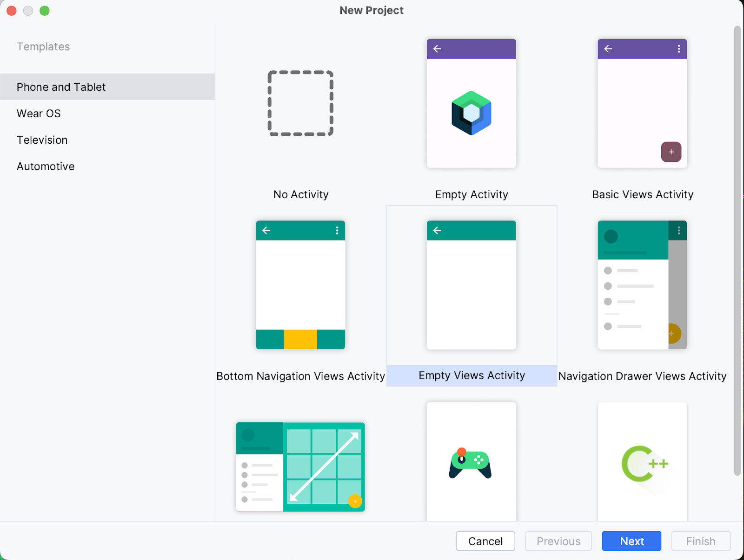This screenshot has height=560, width=744.
Task: Select the Empty Activity template with Compose icon
Action: (471, 103)
